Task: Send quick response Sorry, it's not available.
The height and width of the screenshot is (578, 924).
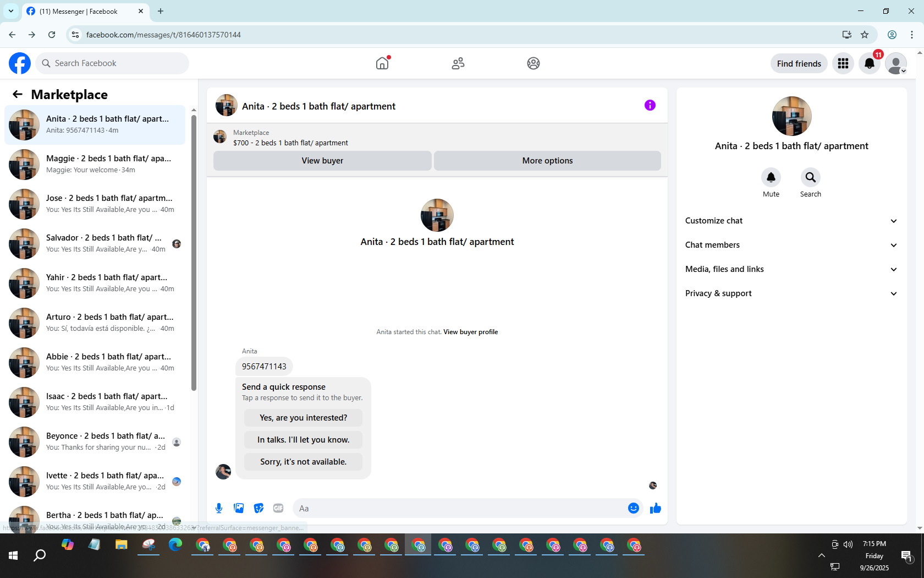Action: tap(304, 462)
